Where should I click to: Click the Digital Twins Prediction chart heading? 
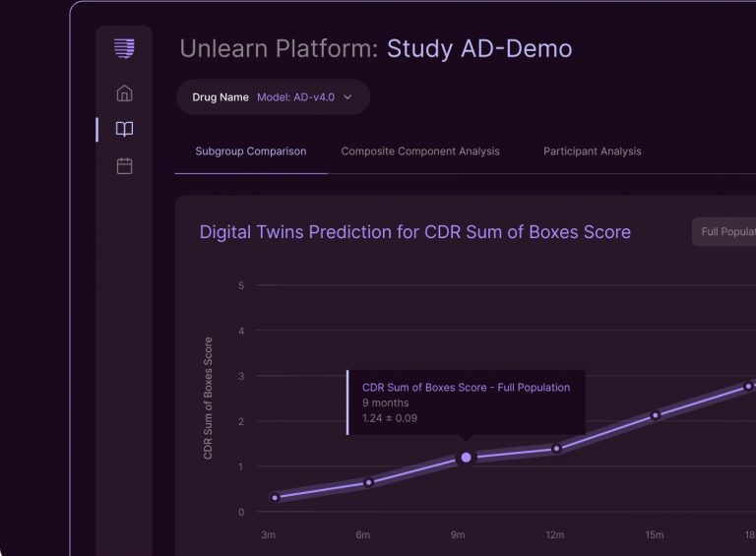click(x=415, y=231)
